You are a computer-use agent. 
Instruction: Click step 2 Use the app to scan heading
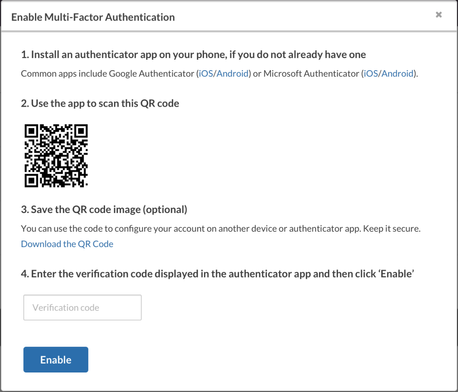click(x=100, y=103)
